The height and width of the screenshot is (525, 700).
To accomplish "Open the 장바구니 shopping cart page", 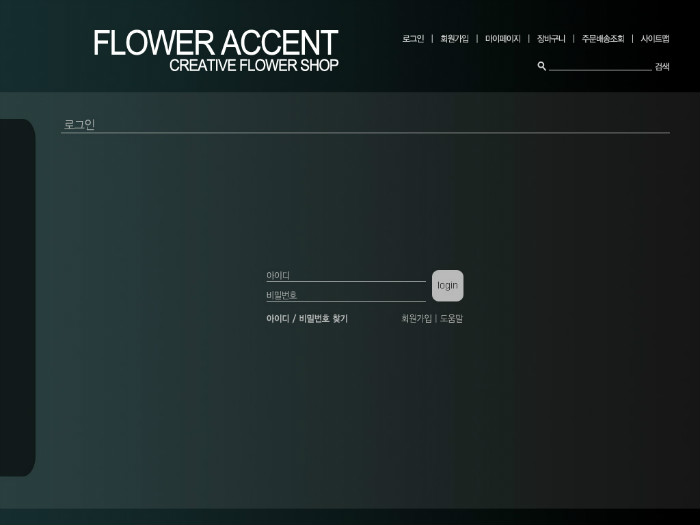I will pyautogui.click(x=551, y=39).
